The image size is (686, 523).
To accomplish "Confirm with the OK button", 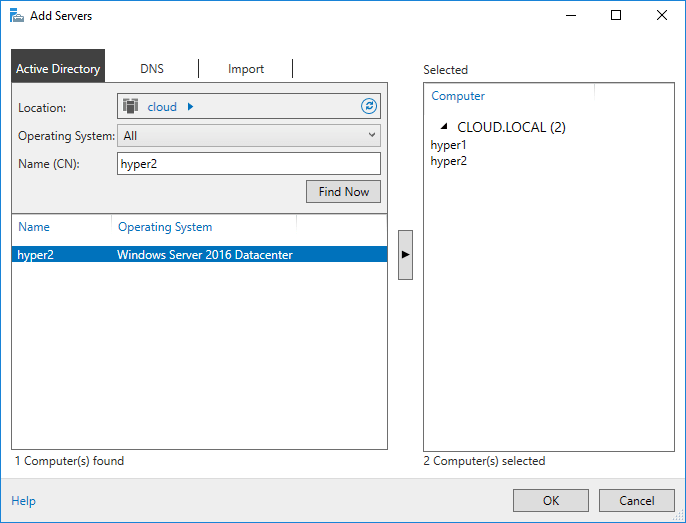I will (551, 500).
